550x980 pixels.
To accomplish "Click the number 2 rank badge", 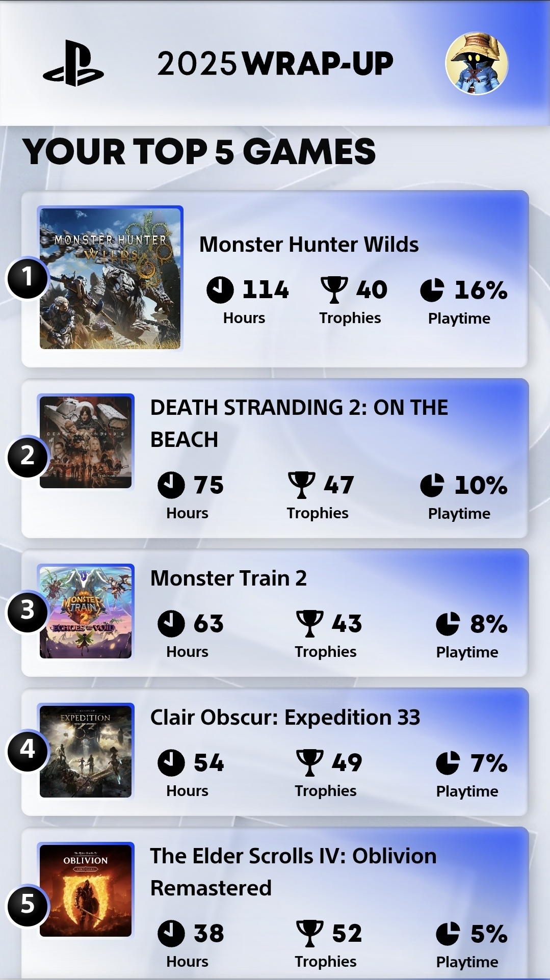I will click(x=27, y=456).
